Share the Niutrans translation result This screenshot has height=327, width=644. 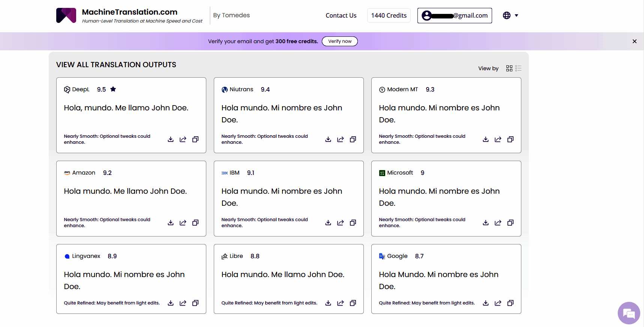click(341, 139)
